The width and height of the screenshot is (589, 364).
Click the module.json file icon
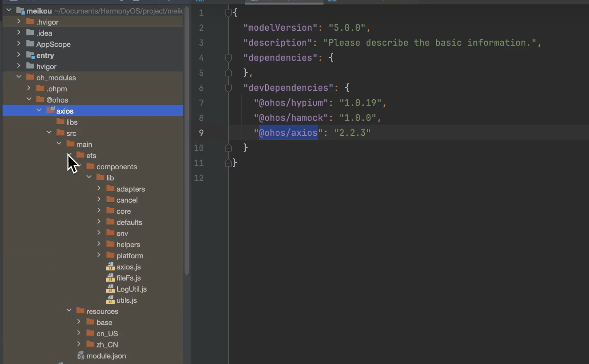click(x=81, y=355)
